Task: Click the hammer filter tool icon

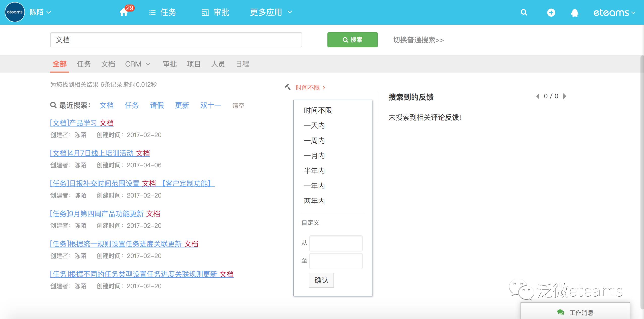Action: pyautogui.click(x=288, y=87)
